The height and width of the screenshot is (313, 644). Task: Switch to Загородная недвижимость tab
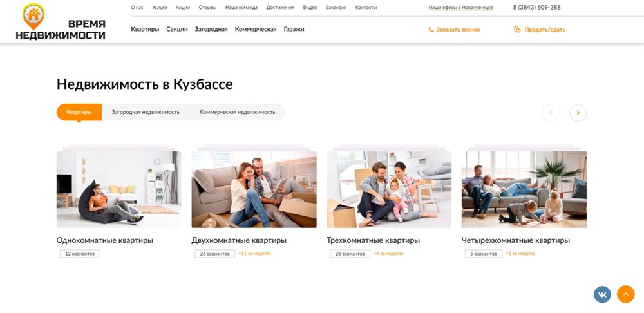[x=146, y=112]
